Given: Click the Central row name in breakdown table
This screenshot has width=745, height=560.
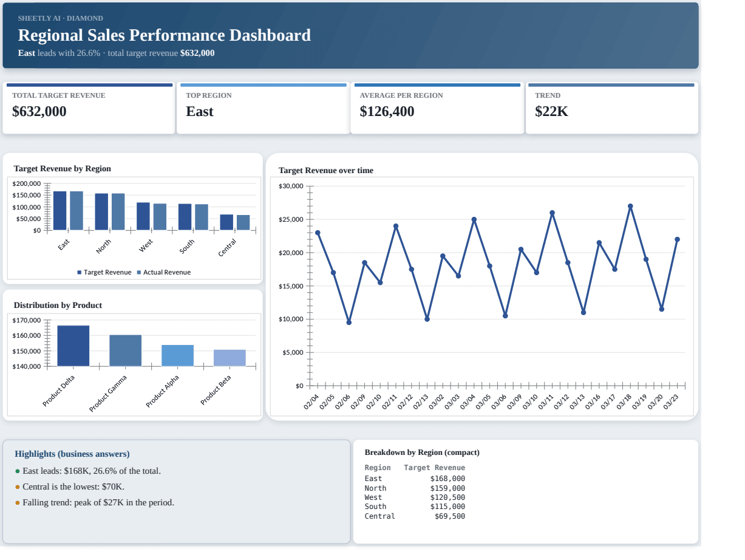Looking at the screenshot, I should (380, 516).
